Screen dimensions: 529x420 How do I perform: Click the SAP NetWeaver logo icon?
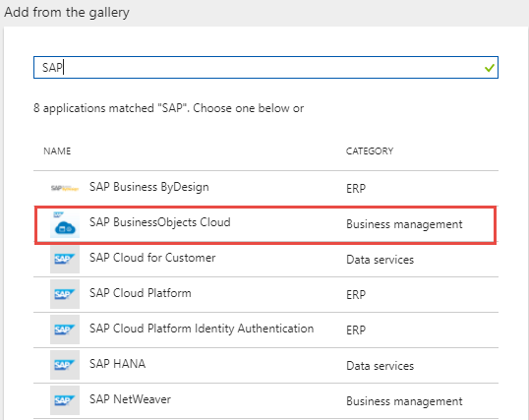[65, 400]
